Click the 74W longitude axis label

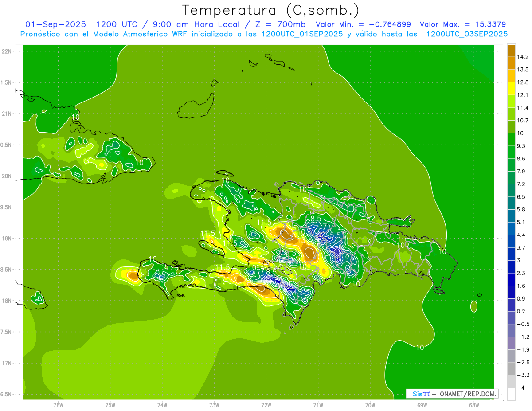[x=162, y=405]
